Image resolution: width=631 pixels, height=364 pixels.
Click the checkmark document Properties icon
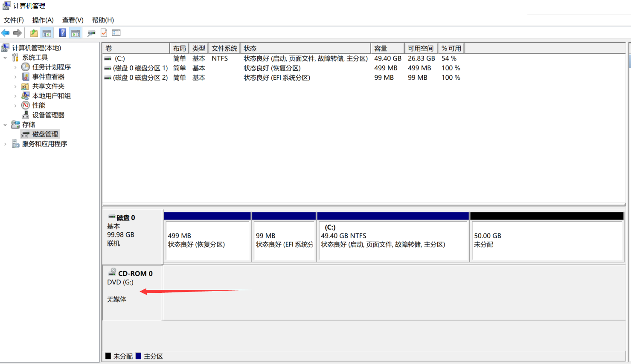(104, 33)
